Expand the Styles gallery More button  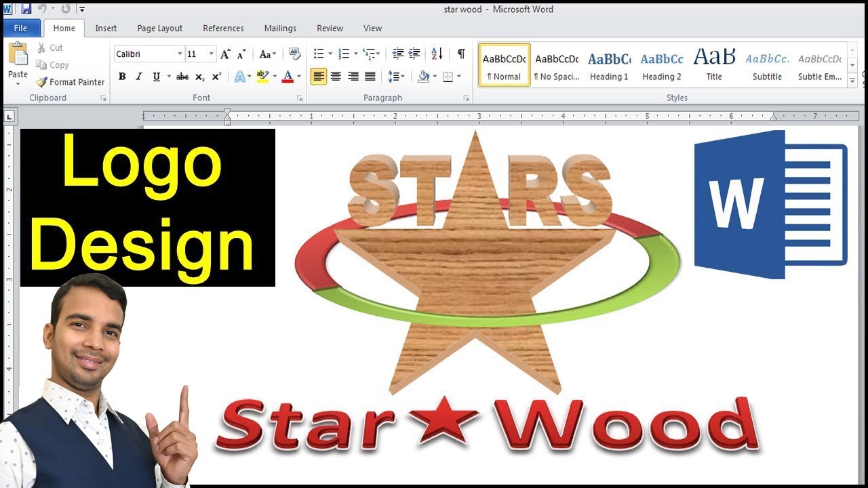(x=852, y=81)
